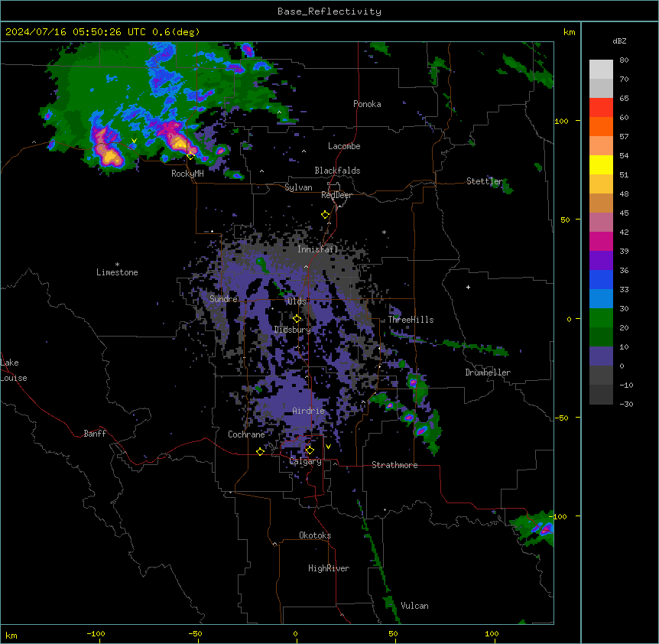Click the -100 tick on the horizontal axis

[96, 633]
